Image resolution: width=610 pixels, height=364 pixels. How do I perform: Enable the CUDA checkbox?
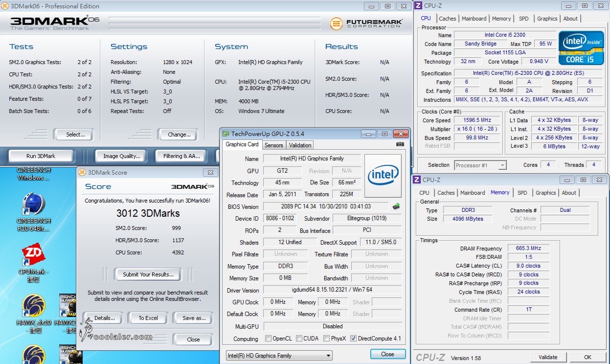click(299, 339)
